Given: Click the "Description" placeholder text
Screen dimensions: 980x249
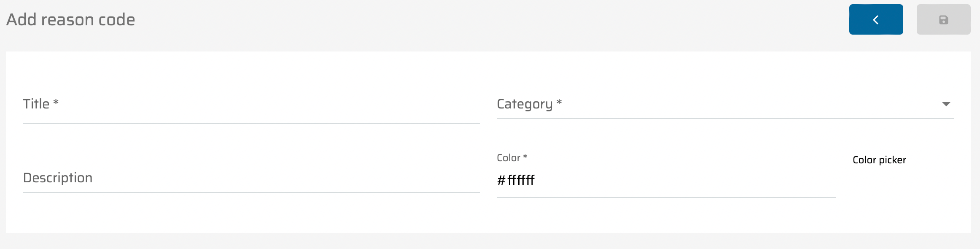Looking at the screenshot, I should [x=58, y=178].
